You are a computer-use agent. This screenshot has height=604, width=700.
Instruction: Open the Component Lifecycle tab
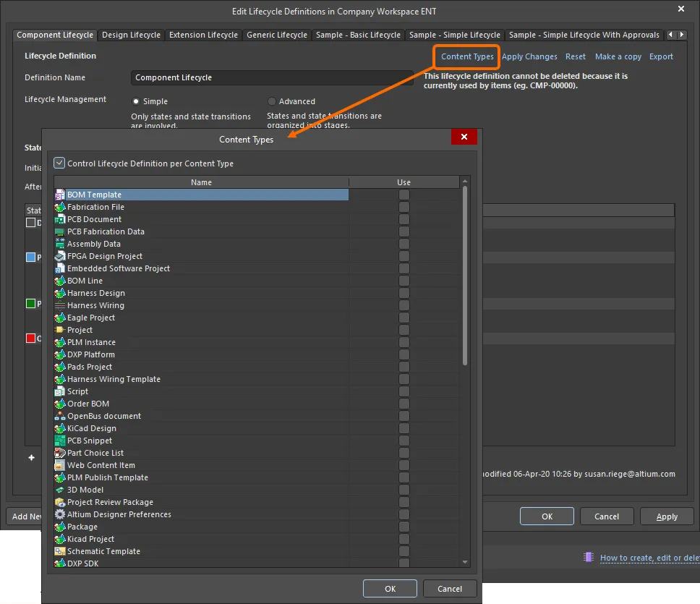55,35
